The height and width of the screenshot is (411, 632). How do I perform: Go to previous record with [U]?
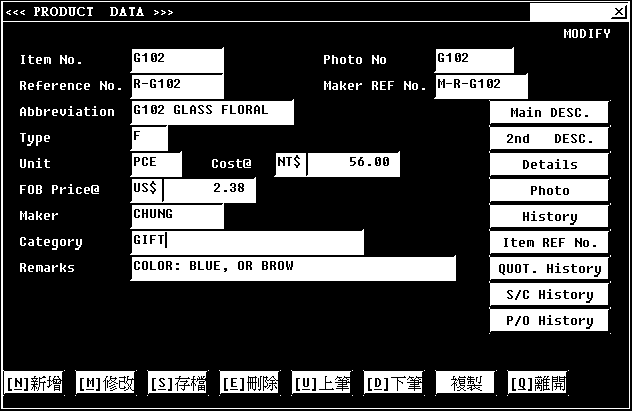click(321, 383)
